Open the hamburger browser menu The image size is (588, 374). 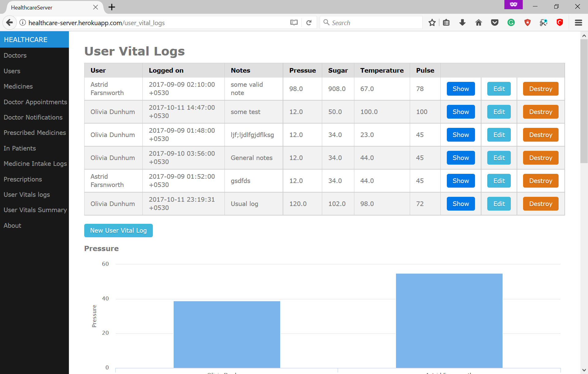[x=578, y=22]
